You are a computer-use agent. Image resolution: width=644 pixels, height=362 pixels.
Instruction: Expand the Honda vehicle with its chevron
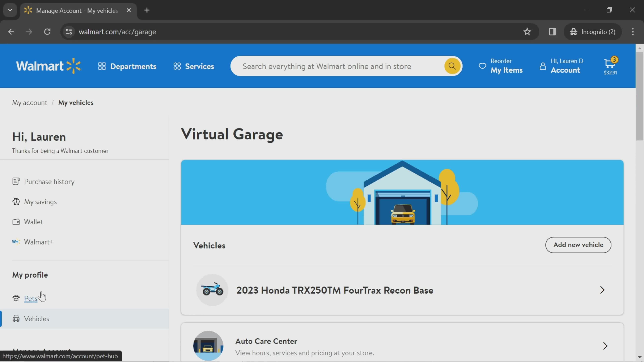[x=602, y=290]
